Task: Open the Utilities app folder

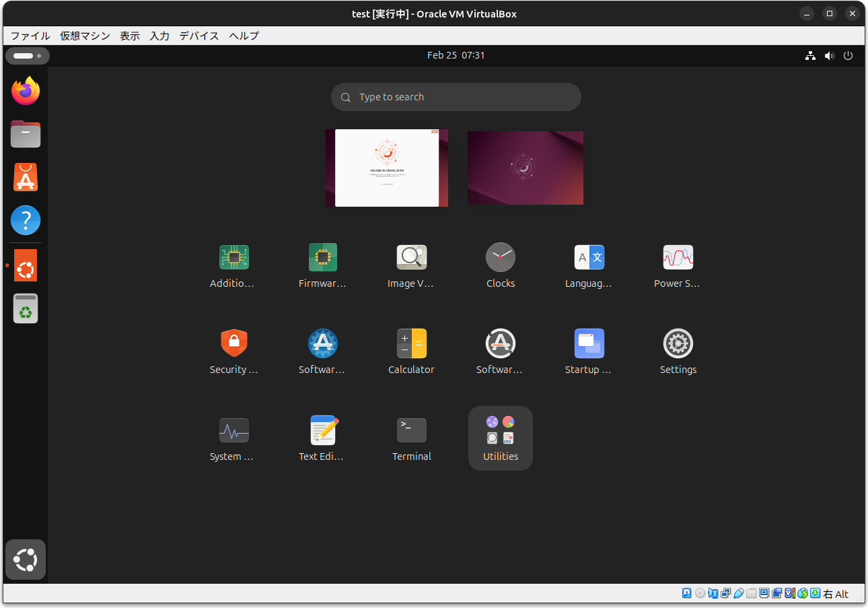Action: [501, 438]
